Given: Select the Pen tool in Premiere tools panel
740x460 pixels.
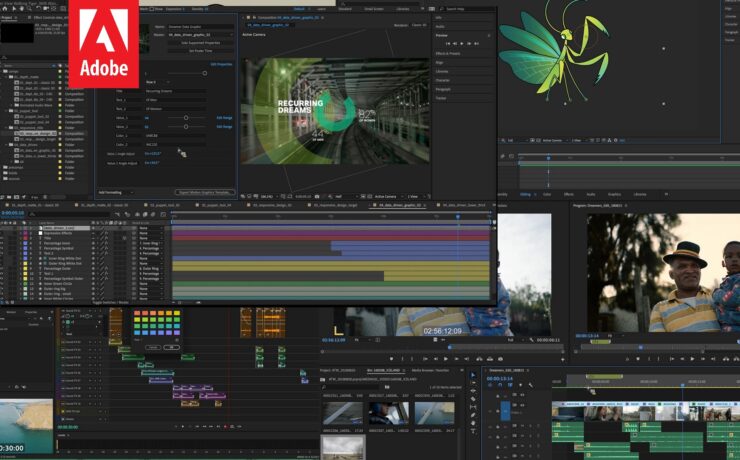Looking at the screenshot, I should pos(473,415).
